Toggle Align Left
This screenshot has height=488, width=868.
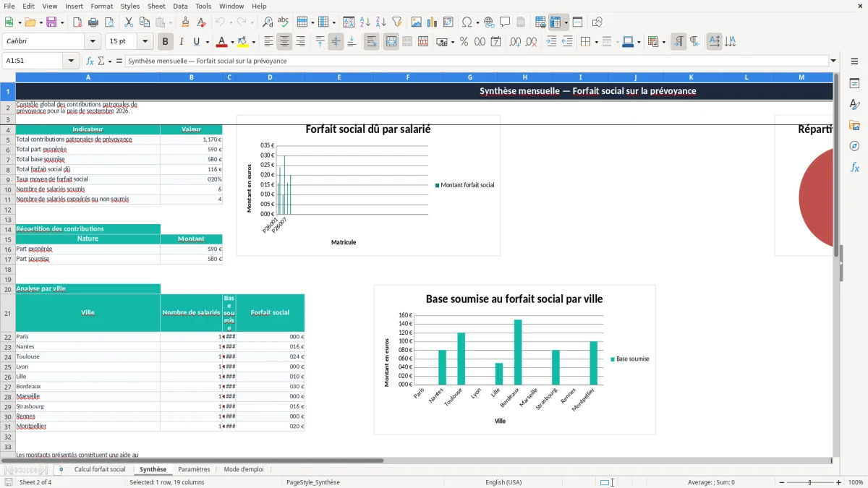pyautogui.click(x=268, y=42)
